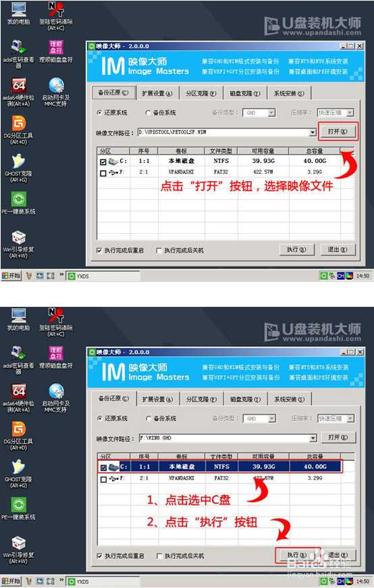Screen dimensions: 374x588
Task: Click YXDS taskbar item in upper screenshot
Action: pos(103,276)
